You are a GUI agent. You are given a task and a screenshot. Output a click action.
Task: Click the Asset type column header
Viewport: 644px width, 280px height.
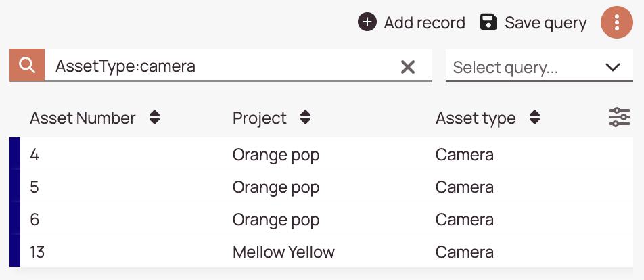[x=476, y=118]
